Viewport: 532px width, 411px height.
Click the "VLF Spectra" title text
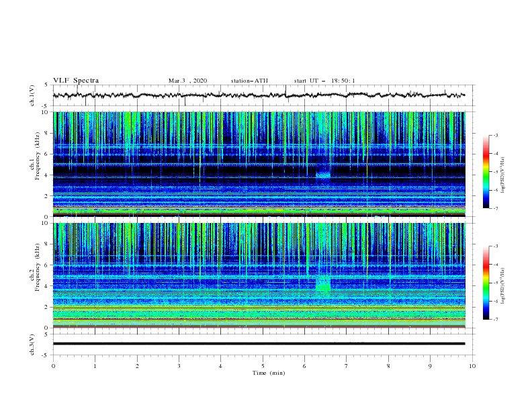(x=76, y=81)
